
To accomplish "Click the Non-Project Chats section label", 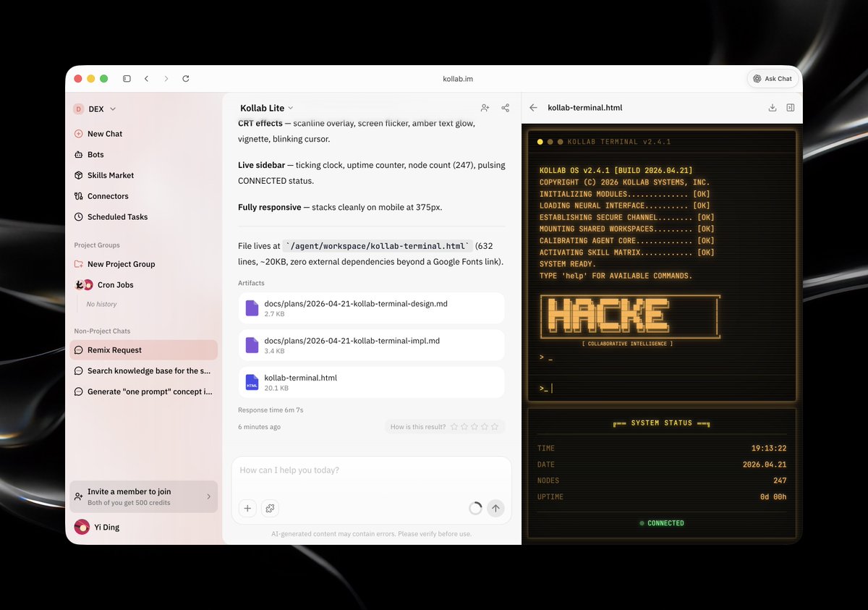I will click(x=102, y=331).
